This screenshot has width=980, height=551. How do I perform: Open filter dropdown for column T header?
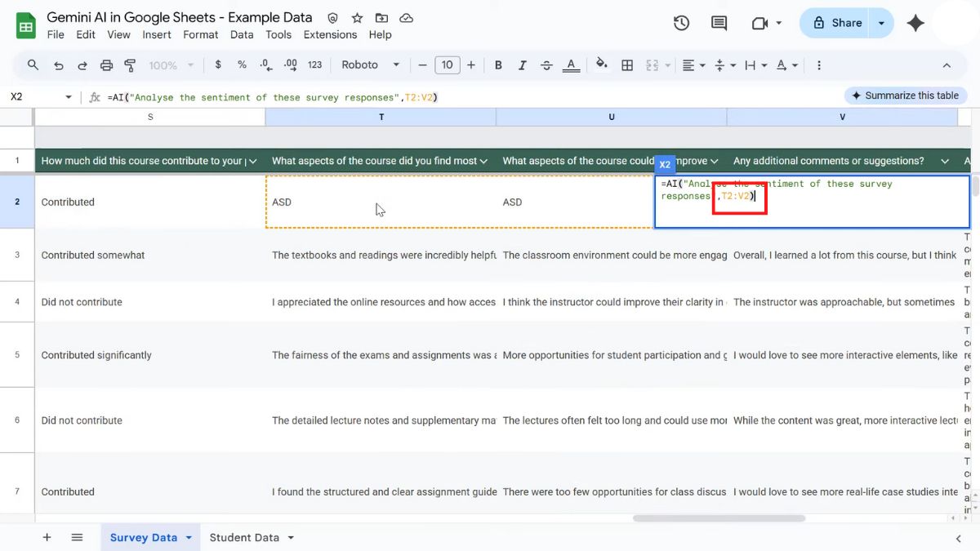484,161
